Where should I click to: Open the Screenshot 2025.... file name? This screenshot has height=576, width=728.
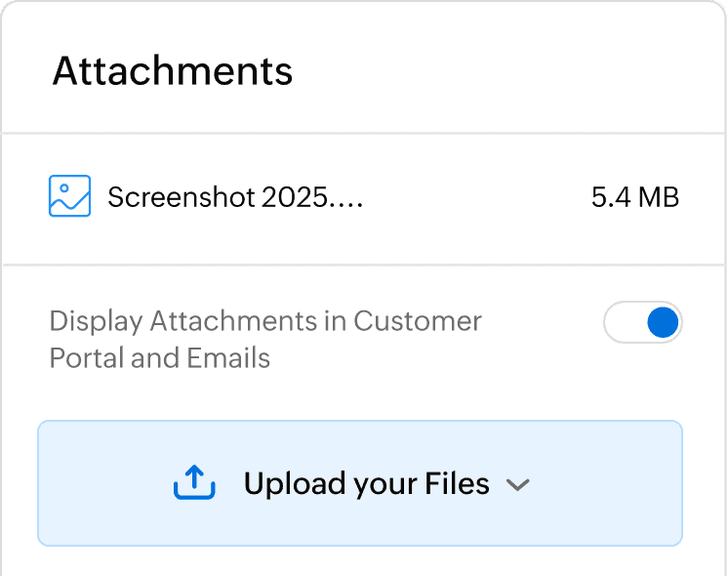pos(235,197)
